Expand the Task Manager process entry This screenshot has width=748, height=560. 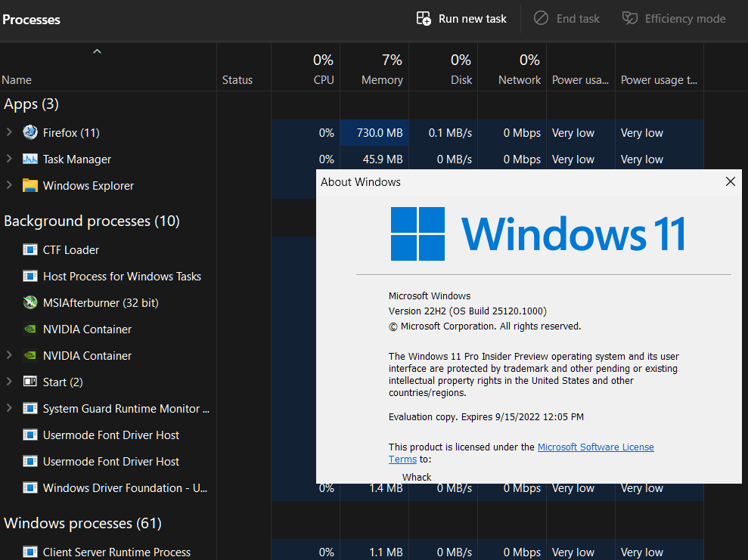9,158
